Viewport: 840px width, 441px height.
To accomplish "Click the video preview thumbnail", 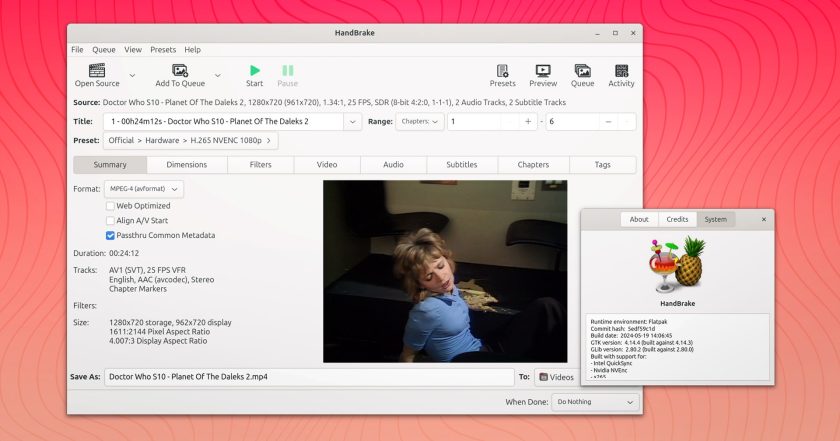I will pyautogui.click(x=445, y=271).
